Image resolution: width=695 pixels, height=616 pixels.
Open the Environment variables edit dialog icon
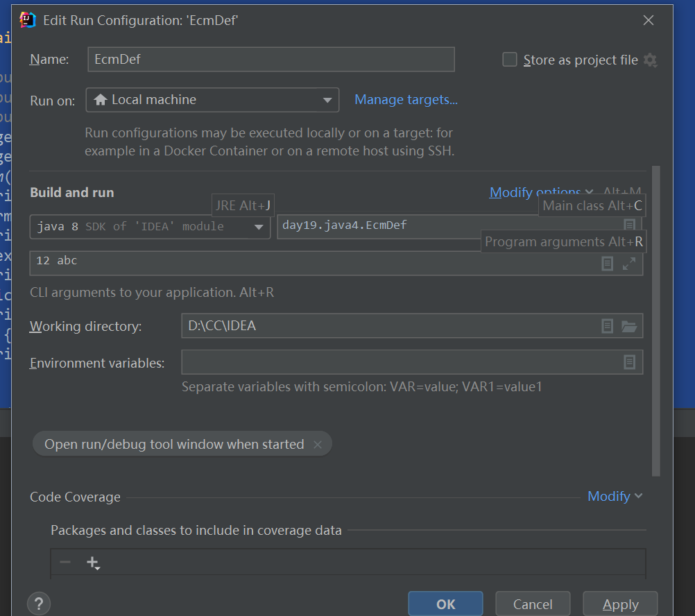point(629,362)
